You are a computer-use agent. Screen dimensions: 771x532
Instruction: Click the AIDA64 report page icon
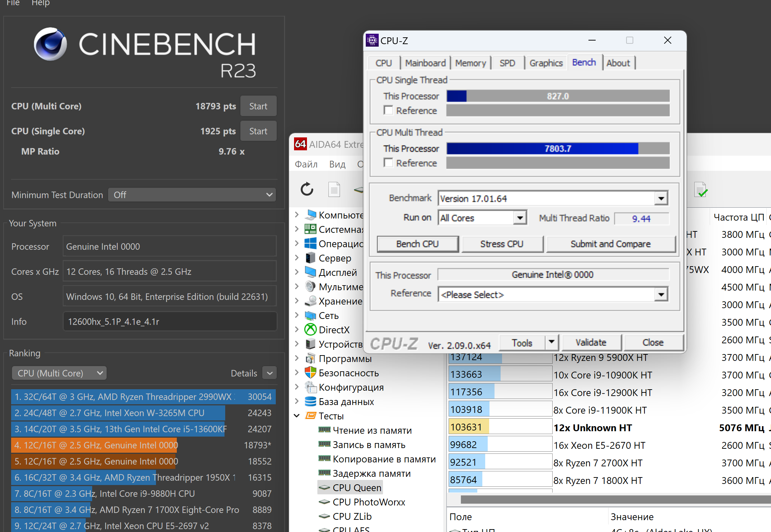click(334, 189)
